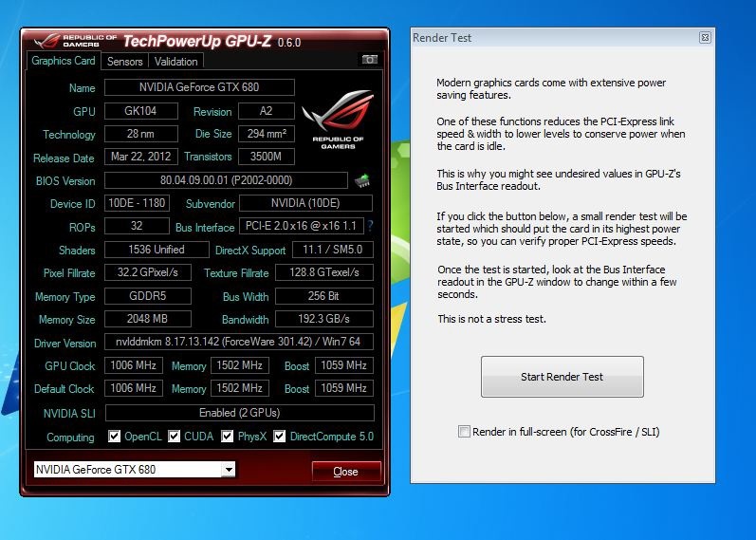Click the Release Date value Mar 22, 2012
The height and width of the screenshot is (540, 756).
coord(140,157)
